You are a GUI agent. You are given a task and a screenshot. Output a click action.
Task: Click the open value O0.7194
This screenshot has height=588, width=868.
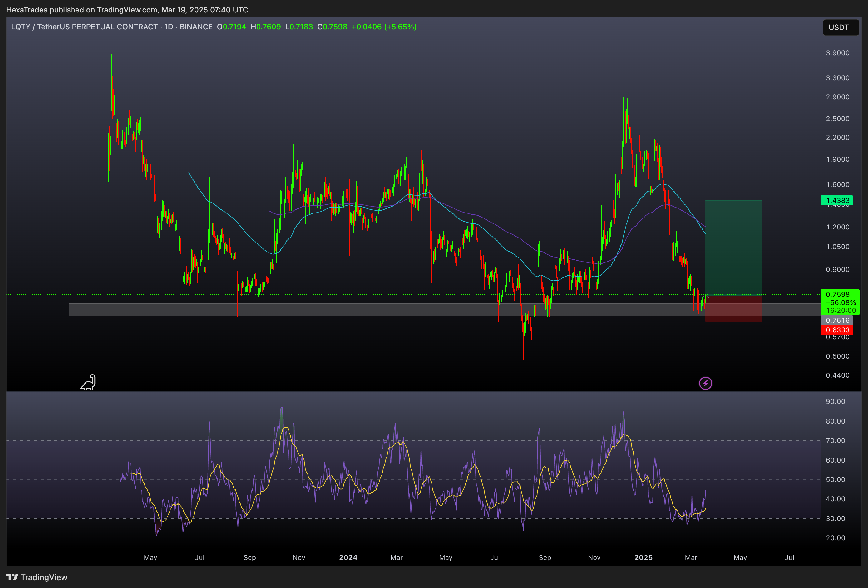pos(232,27)
